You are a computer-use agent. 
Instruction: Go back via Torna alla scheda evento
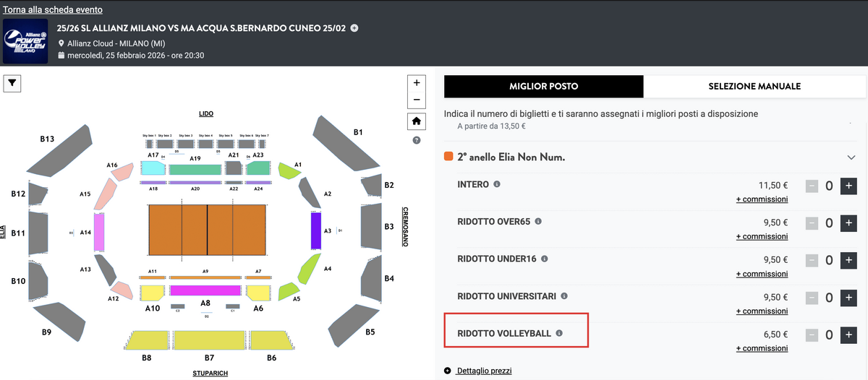tap(52, 10)
